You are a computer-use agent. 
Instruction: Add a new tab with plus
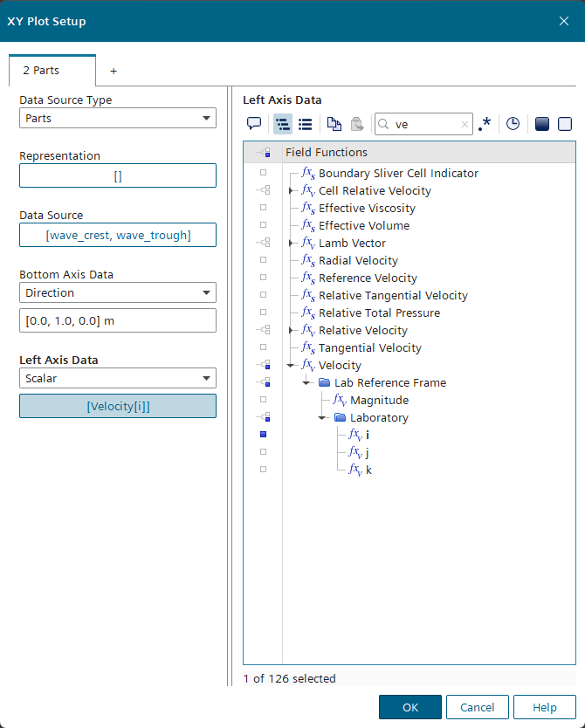tap(114, 71)
